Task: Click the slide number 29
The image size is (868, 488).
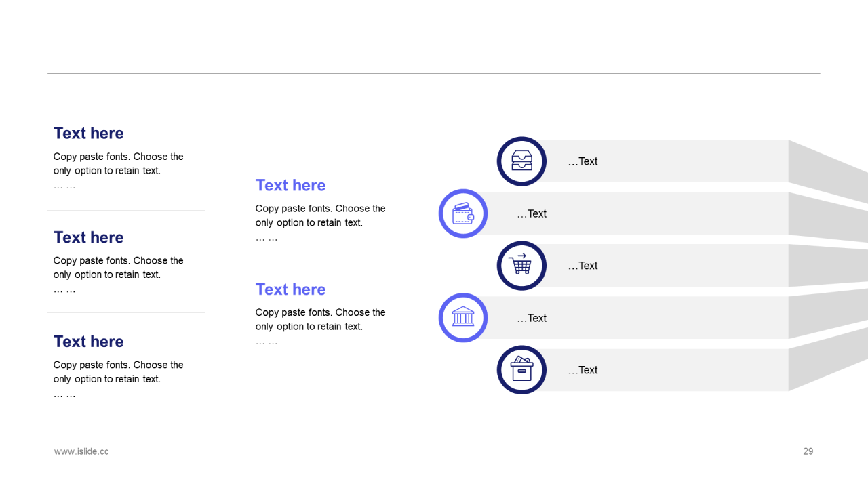Action: (x=808, y=451)
